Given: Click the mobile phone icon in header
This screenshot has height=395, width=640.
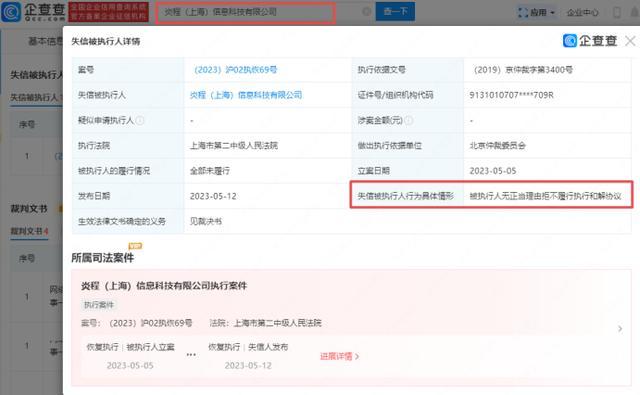Looking at the screenshot, I should point(617,13).
